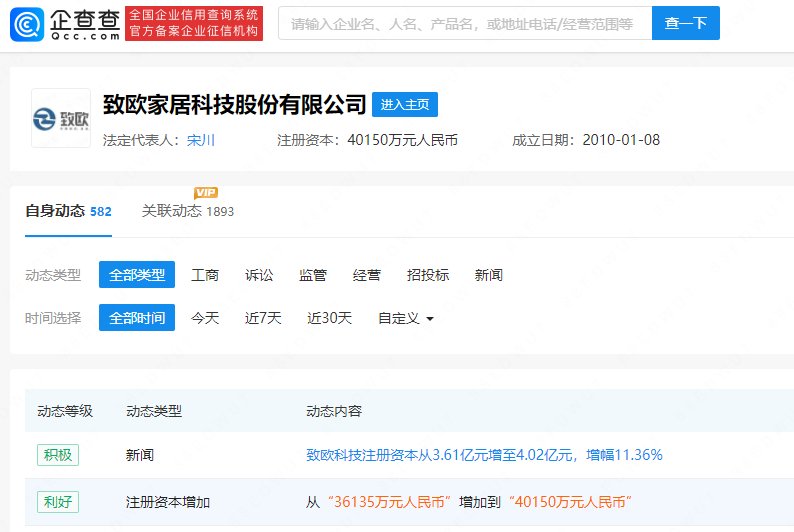794x532 pixels.
Task: Click the 积极 level tag
Action: [x=58, y=455]
